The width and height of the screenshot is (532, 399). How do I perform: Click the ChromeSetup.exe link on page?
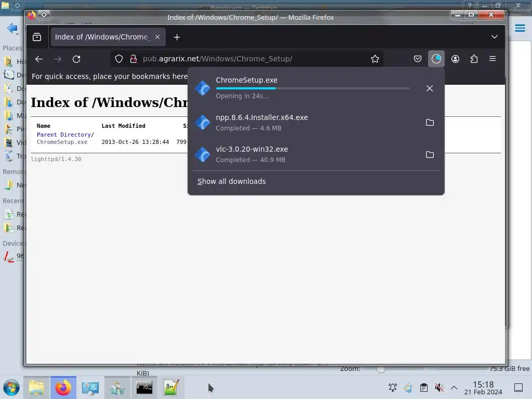click(x=62, y=142)
